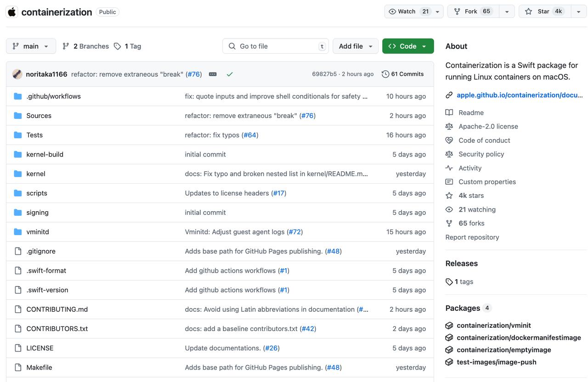
Task: Open pull request #76 in latest commit header
Action: [x=194, y=74]
